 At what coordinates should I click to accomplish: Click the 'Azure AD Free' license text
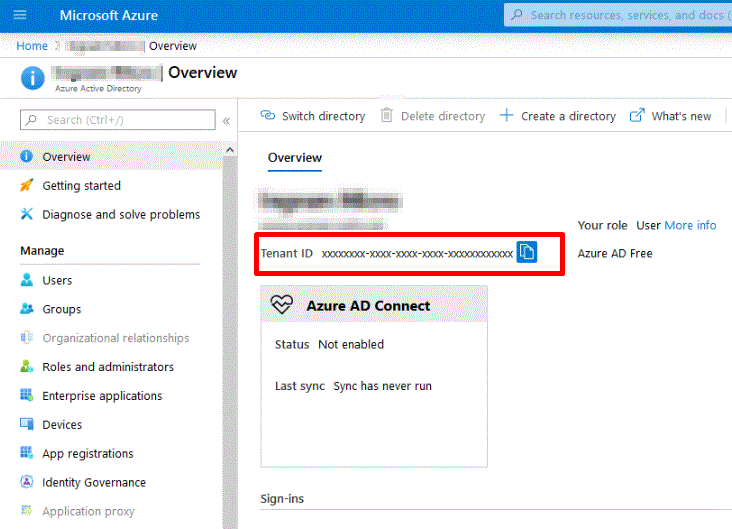(615, 254)
